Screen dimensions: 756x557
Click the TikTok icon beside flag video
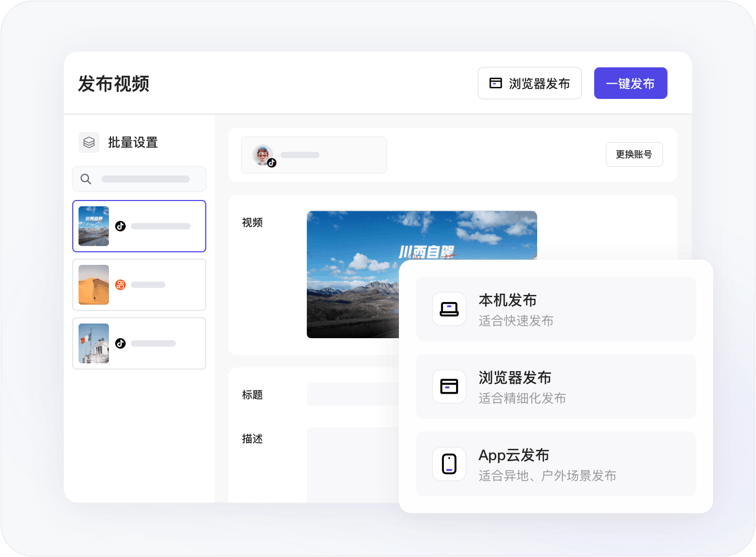[120, 343]
